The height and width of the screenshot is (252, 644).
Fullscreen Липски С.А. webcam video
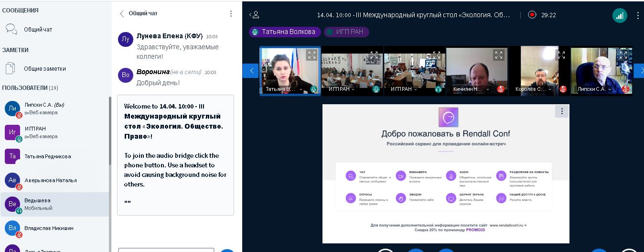coord(623,55)
